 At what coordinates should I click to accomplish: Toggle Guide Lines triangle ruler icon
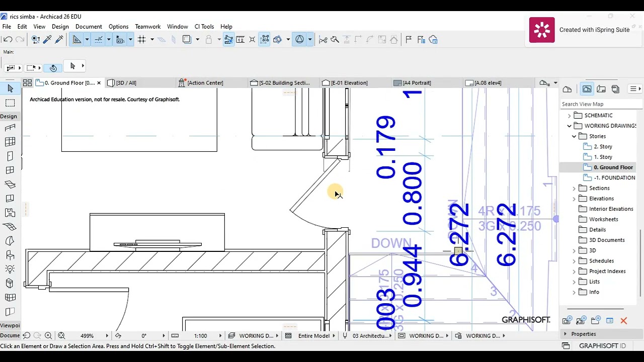77,40
